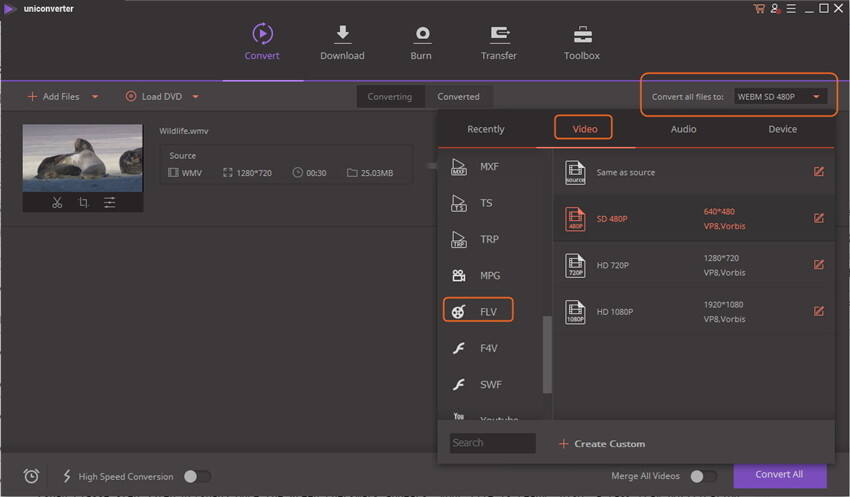Expand the Add Files dropdown arrow
The width and height of the screenshot is (850, 497).
pyautogui.click(x=95, y=96)
